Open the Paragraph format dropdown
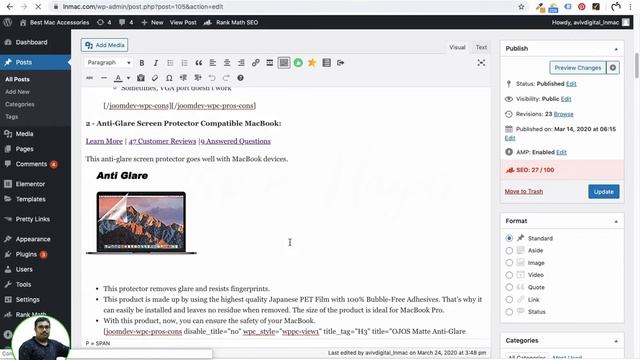This screenshot has width=640, height=360. point(109,63)
